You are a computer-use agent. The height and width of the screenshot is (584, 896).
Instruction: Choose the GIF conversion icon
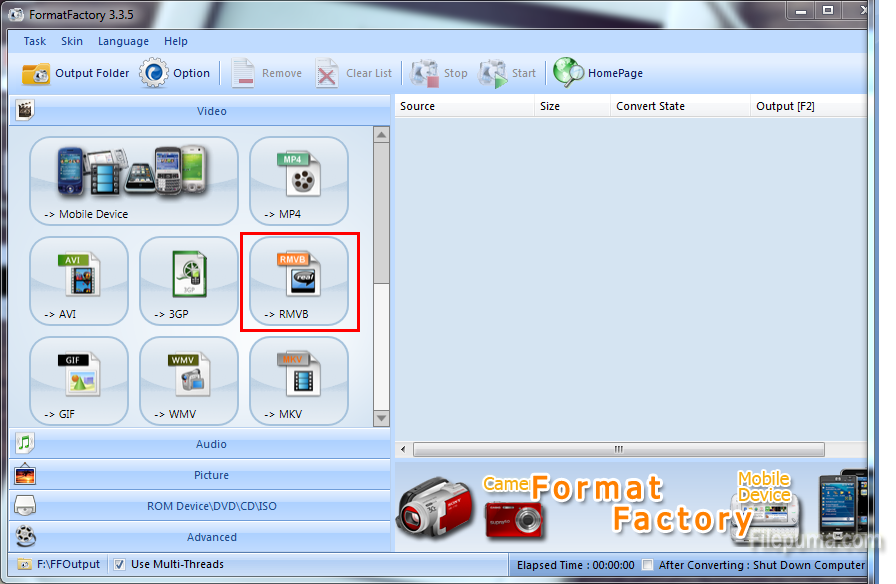[79, 380]
